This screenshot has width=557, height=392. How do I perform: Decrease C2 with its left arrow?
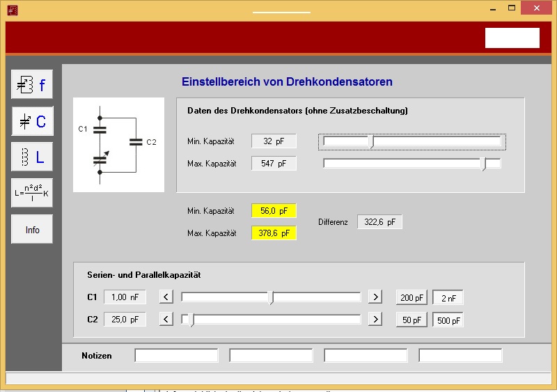click(x=166, y=320)
